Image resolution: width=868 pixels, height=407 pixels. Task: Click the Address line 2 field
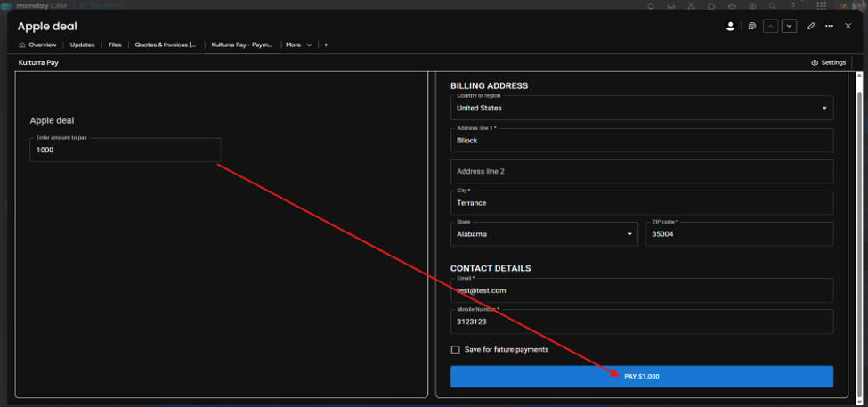642,171
